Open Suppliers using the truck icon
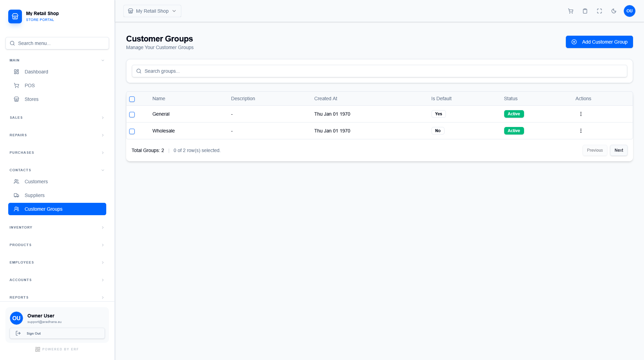The image size is (644, 360). click(x=16, y=195)
